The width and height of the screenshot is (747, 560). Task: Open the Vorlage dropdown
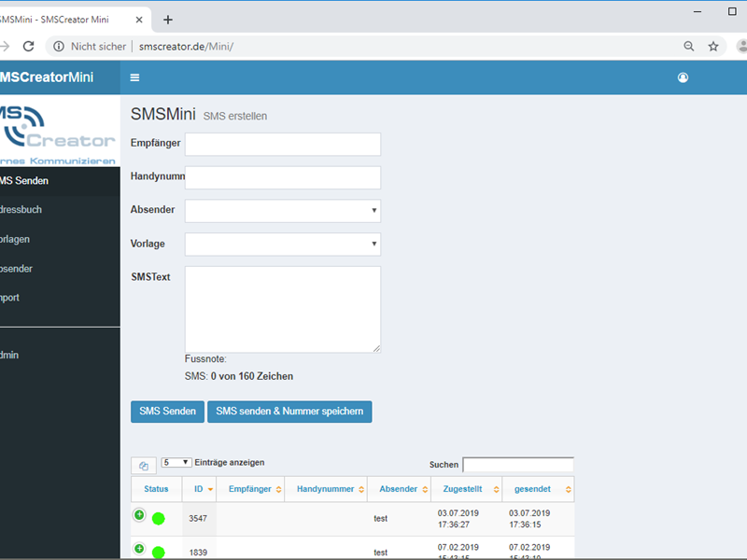(283, 245)
